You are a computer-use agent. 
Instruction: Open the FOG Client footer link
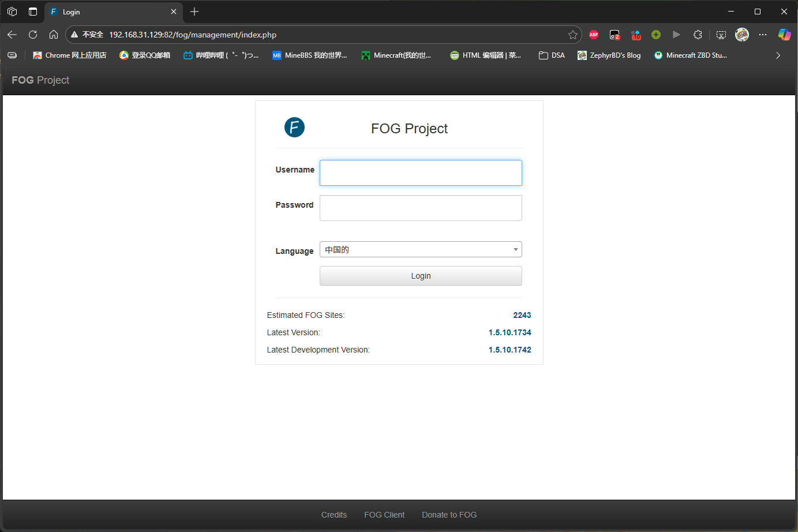pyautogui.click(x=384, y=515)
